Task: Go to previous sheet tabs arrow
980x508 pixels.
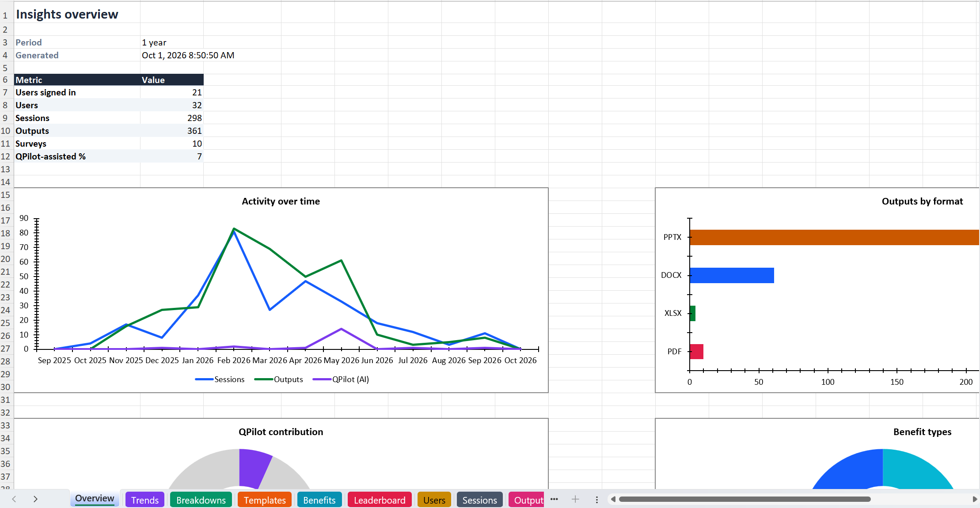Action: 14,499
